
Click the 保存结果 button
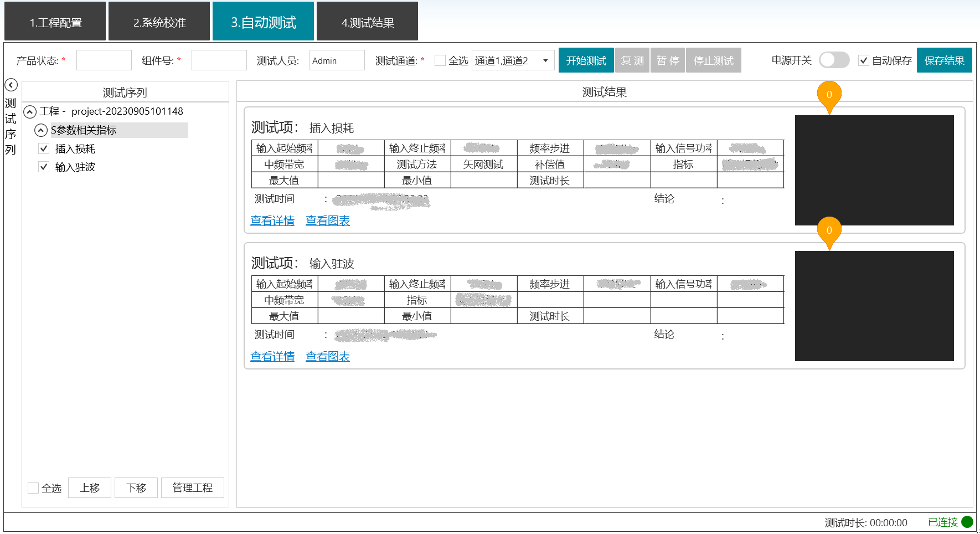tap(945, 60)
